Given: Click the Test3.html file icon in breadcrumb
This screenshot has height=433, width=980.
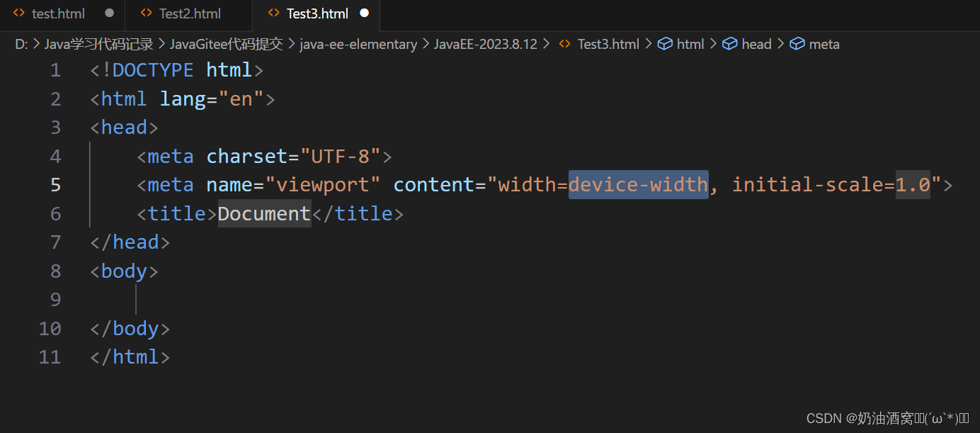Looking at the screenshot, I should [x=564, y=43].
